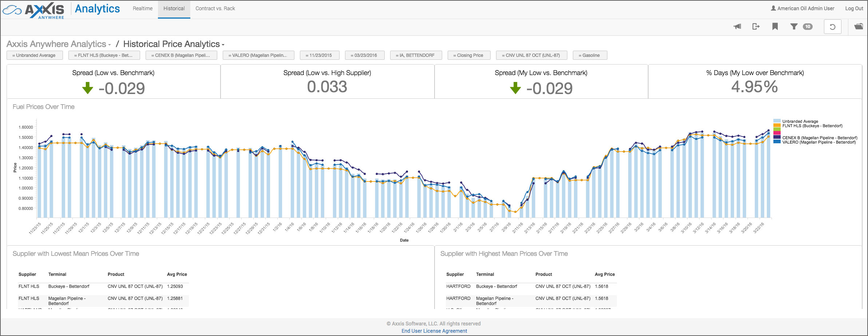Open the Contract vs. Rack tab
Viewport: 868px width, 336px height.
215,8
